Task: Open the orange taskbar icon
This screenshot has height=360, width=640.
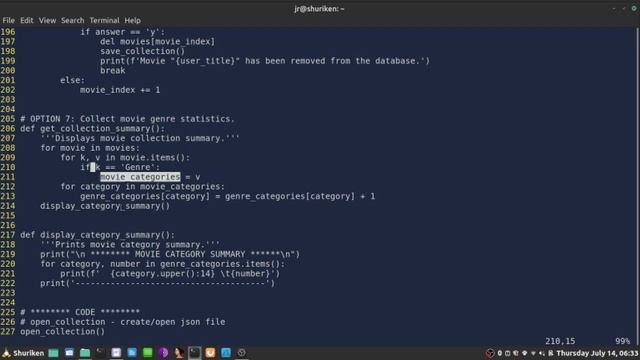Action: tap(210, 353)
